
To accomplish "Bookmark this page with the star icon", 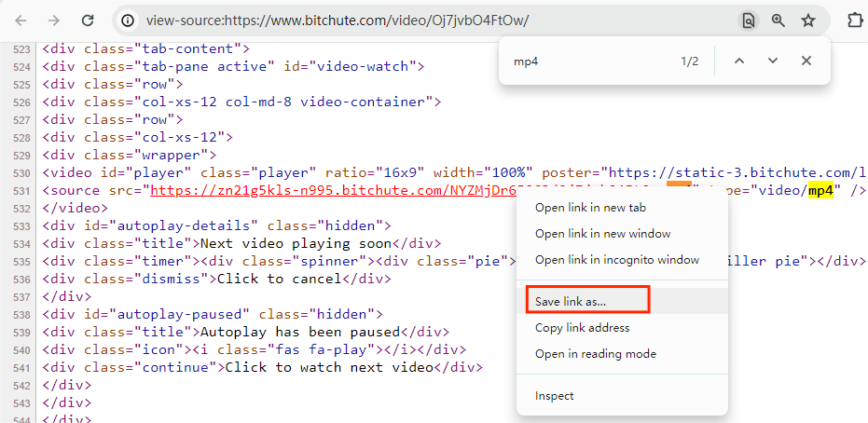I will 808,20.
